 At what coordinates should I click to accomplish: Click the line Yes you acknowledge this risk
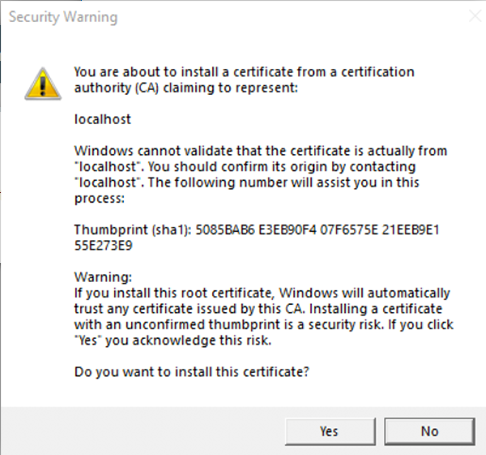[173, 341]
